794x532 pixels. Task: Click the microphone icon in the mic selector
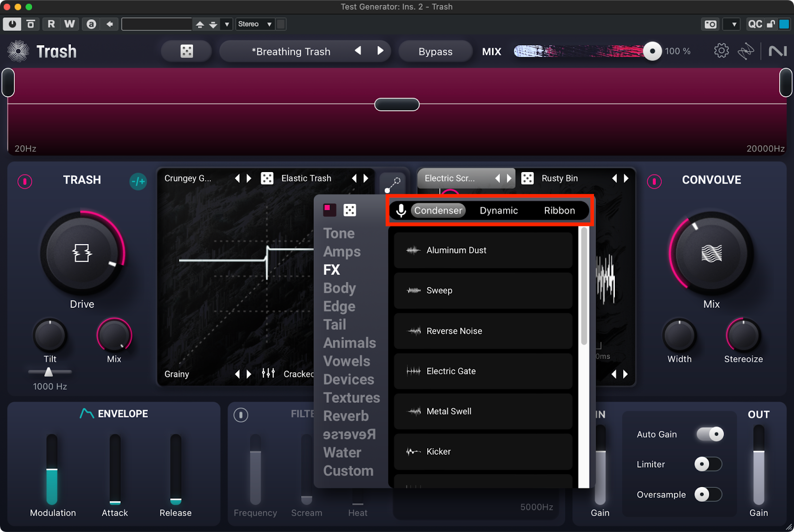pyautogui.click(x=401, y=211)
